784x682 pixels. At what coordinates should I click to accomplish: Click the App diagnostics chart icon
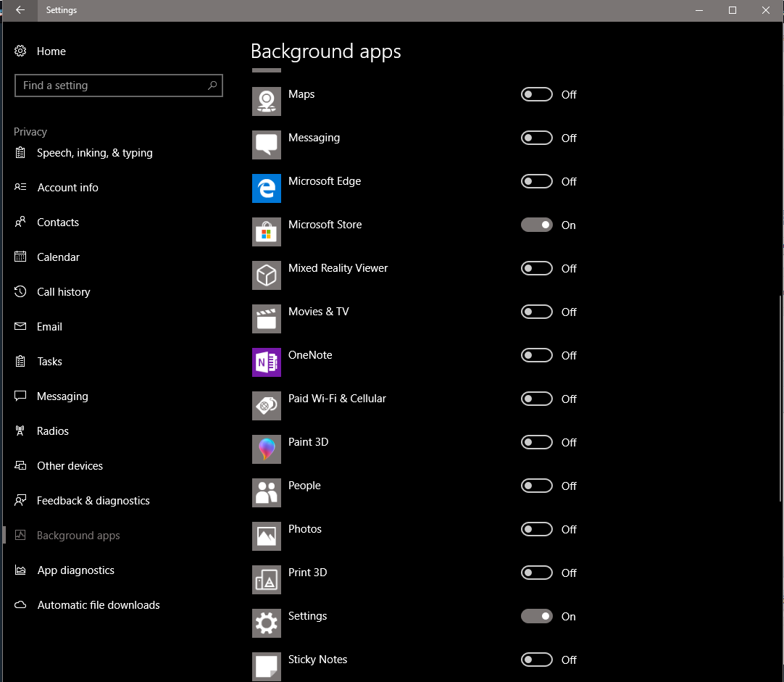pyautogui.click(x=20, y=570)
